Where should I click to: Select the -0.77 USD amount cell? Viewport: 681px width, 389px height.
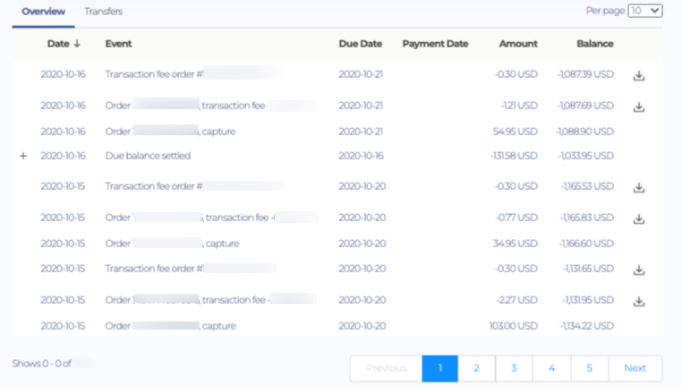(x=516, y=218)
